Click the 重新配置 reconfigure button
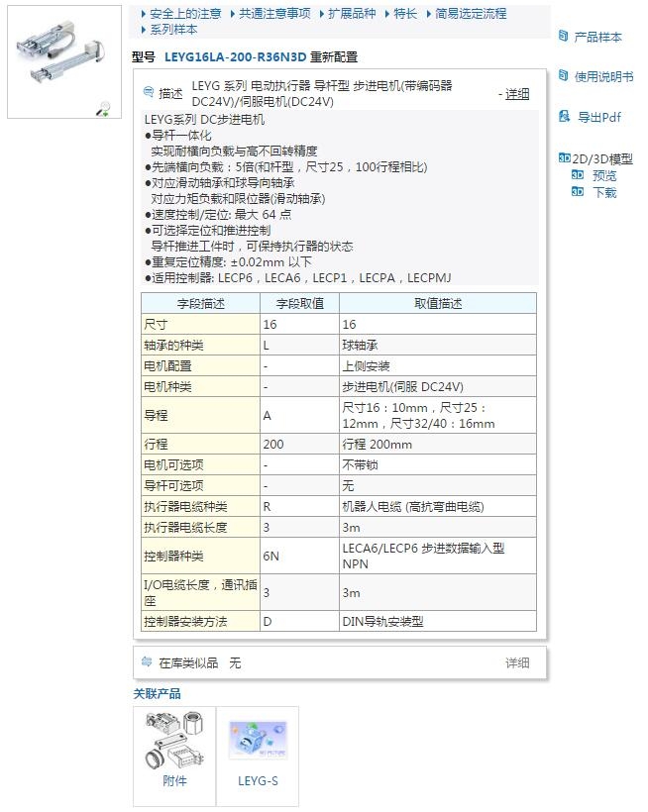 [334, 57]
